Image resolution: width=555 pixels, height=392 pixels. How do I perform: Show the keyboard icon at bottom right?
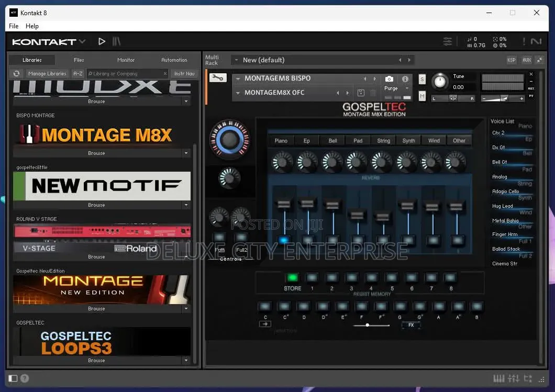point(499,378)
